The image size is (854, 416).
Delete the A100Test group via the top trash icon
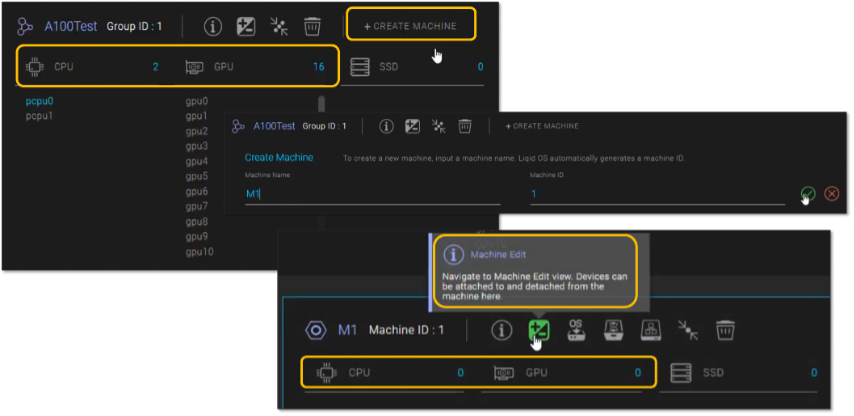click(x=312, y=26)
